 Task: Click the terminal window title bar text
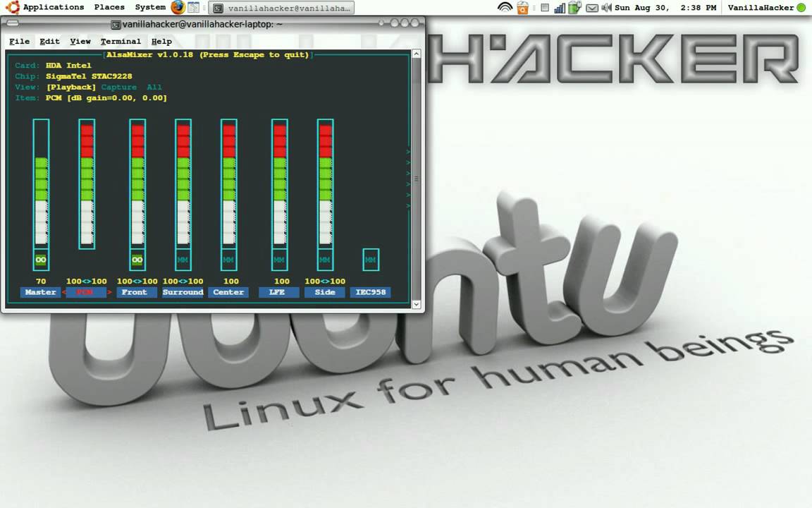202,25
